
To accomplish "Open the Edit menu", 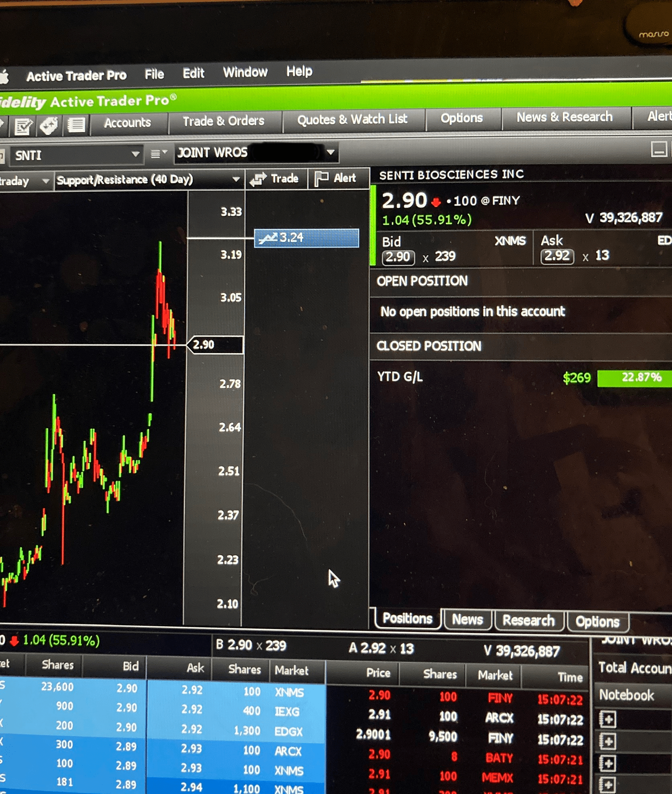I will (193, 74).
